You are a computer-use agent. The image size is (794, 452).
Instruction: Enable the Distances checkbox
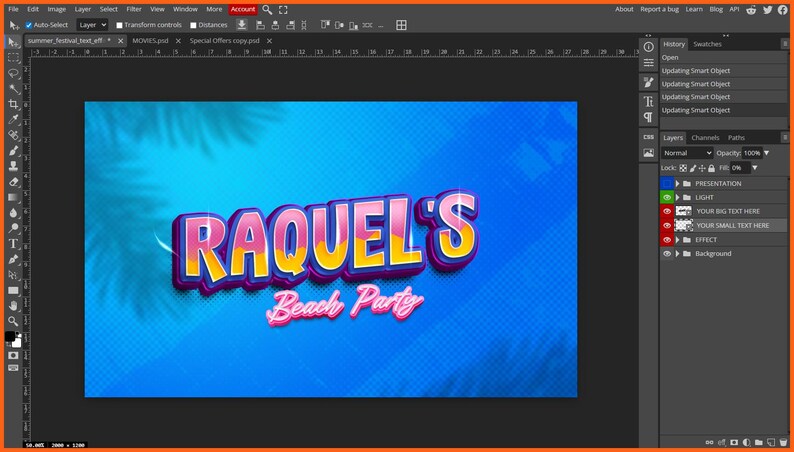click(193, 25)
